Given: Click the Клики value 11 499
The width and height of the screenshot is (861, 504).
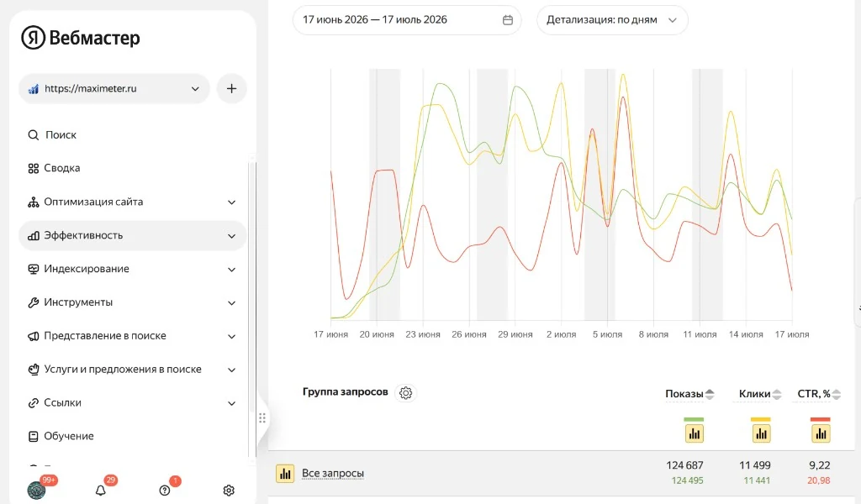Looking at the screenshot, I should click(x=754, y=465).
